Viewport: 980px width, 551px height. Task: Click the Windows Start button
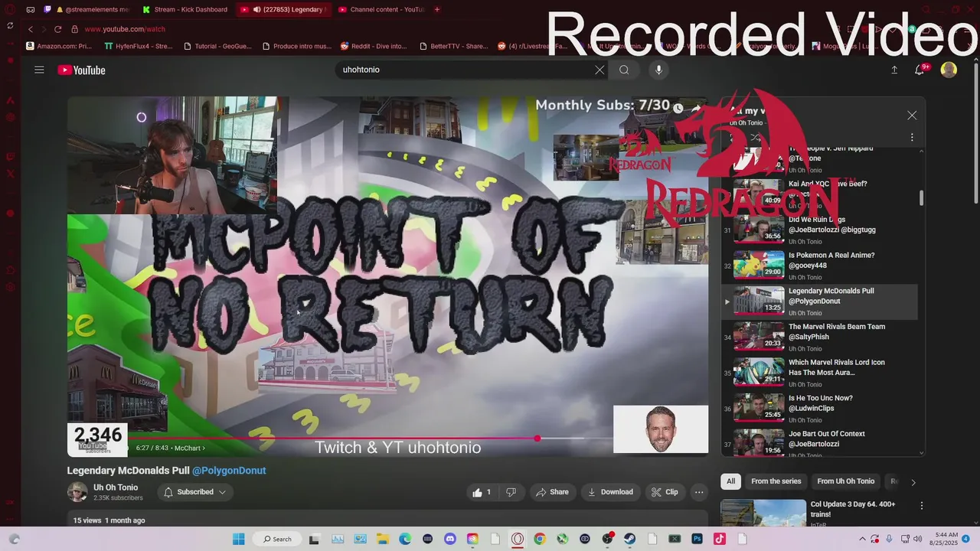click(238, 539)
